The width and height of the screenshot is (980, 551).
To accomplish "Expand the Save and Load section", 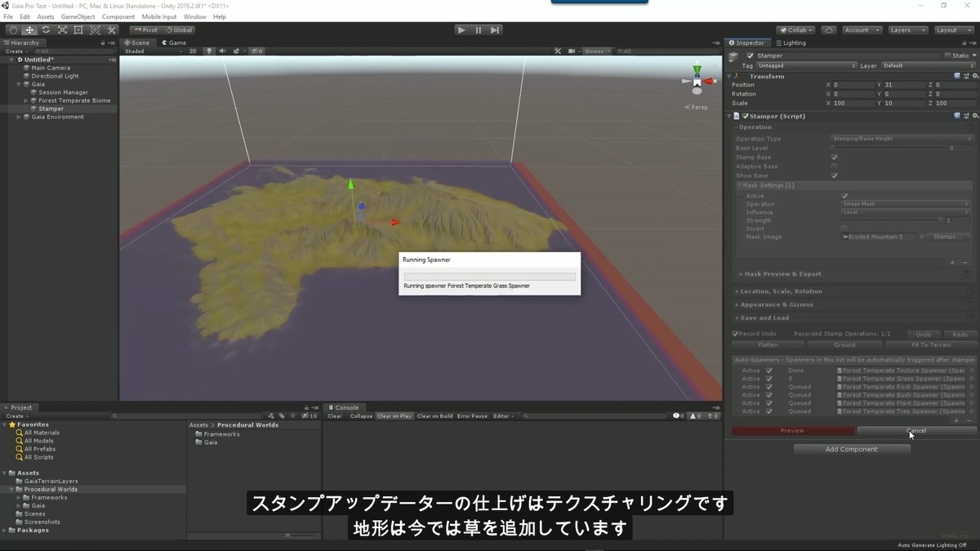I will pos(761,318).
